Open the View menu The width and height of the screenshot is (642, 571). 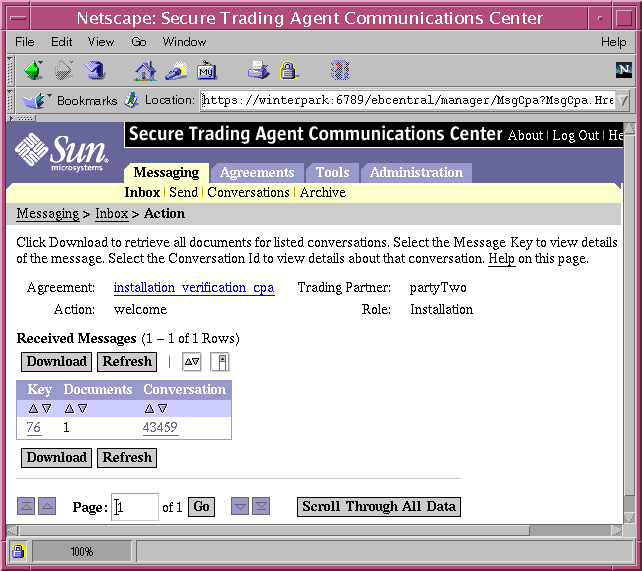point(101,42)
